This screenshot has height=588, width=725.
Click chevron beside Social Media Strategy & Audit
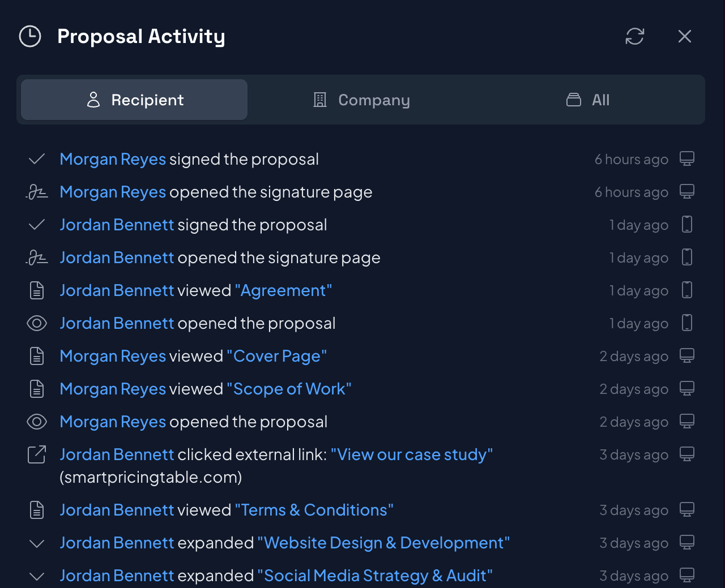click(37, 576)
